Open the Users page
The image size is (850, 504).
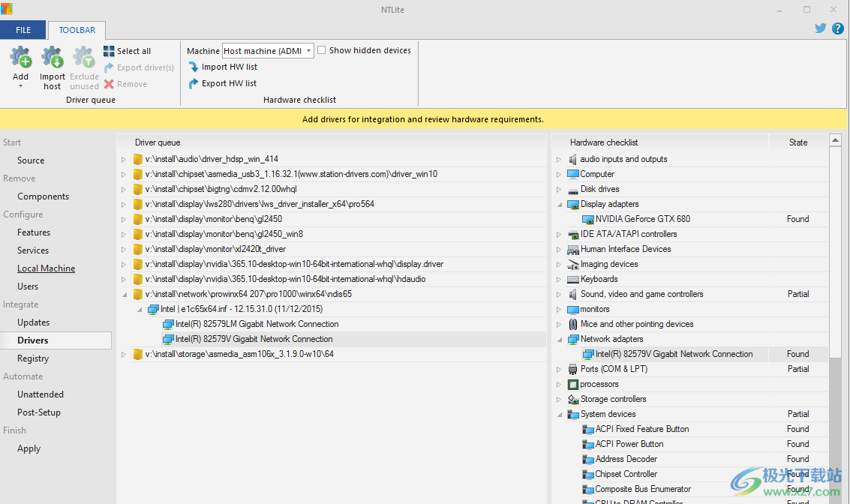coord(28,286)
